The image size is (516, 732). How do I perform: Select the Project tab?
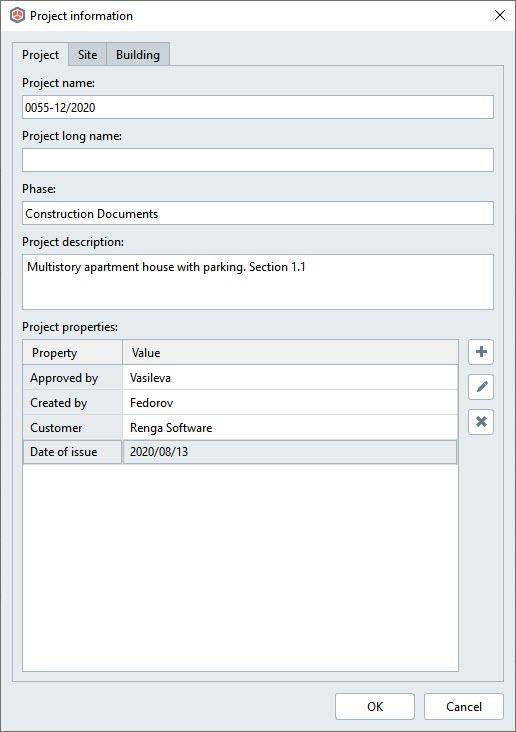click(x=40, y=55)
